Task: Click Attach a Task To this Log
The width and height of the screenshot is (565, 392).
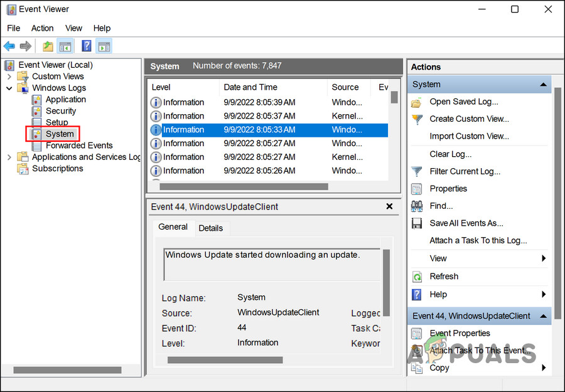Action: coord(478,241)
